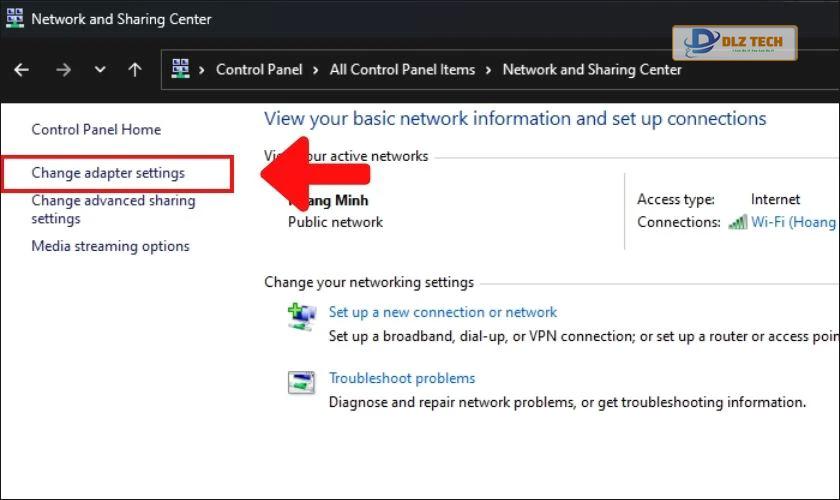Image resolution: width=840 pixels, height=500 pixels.
Task: Select Network and Sharing Center breadcrumb
Action: pyautogui.click(x=592, y=70)
